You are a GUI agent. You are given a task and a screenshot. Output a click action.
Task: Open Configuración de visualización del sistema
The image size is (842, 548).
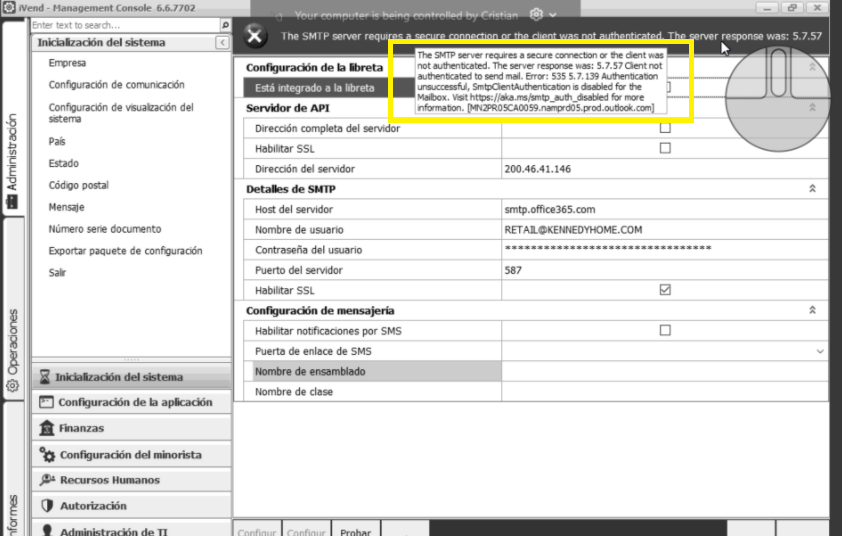click(x=121, y=113)
